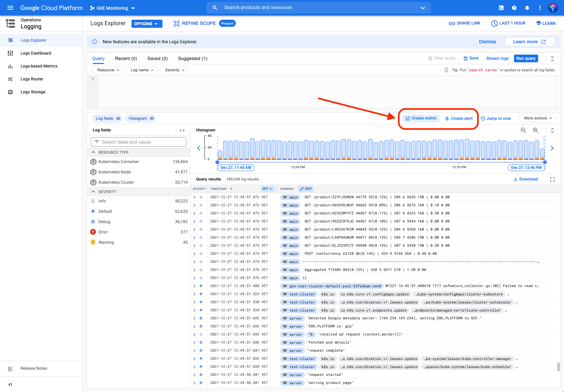This screenshot has height=392, width=564.
Task: Open the LAST 1 HOUR time range
Action: [x=508, y=23]
